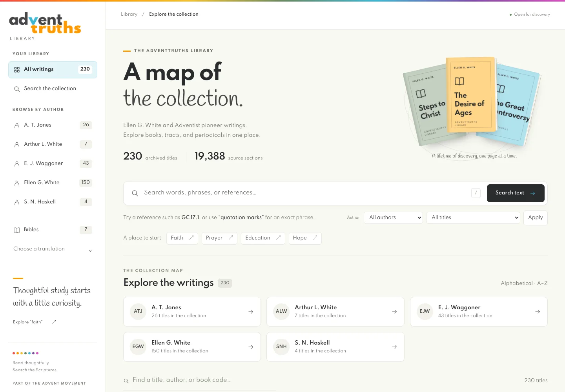The height and width of the screenshot is (392, 565).
Task: Open A. T. Jones in Browse by Author
Action: click(x=53, y=125)
